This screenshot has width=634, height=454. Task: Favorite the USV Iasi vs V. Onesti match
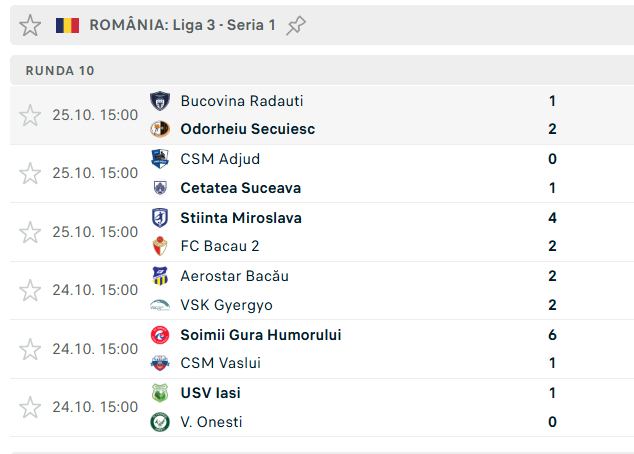click(x=31, y=407)
